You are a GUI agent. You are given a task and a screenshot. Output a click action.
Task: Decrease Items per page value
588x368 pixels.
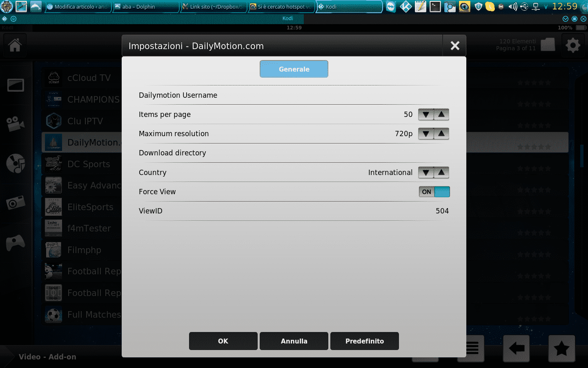[x=426, y=114]
